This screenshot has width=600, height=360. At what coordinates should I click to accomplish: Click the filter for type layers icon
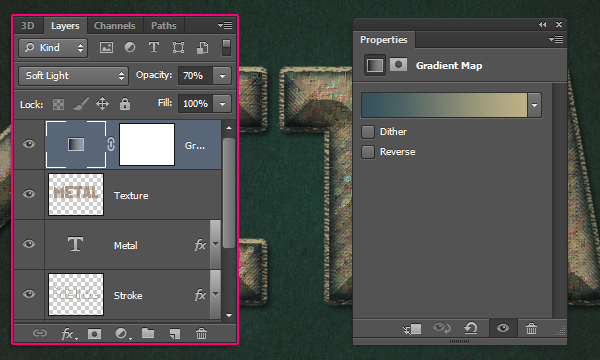pos(154,47)
